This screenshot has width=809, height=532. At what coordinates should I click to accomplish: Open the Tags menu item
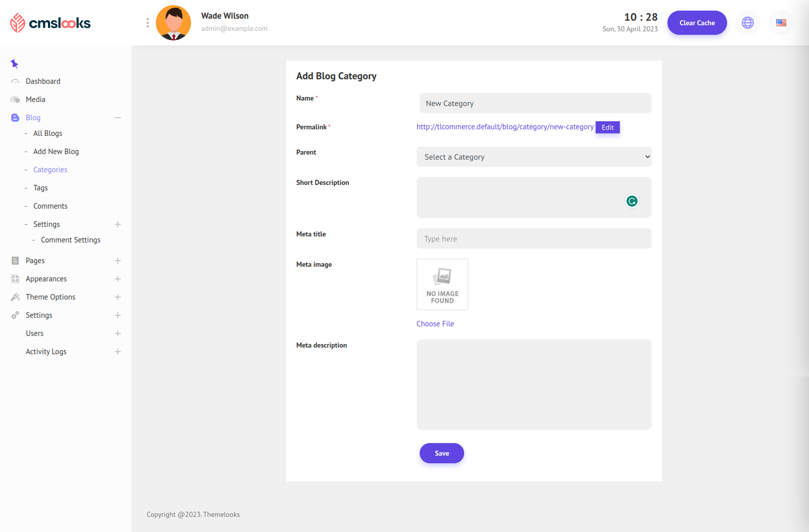[40, 188]
